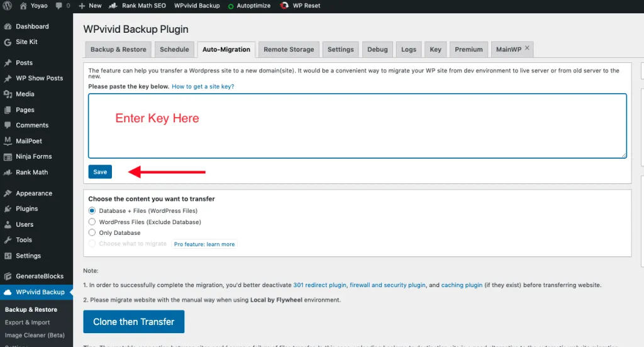Click the Save key button
The height and width of the screenshot is (347, 644).
(100, 172)
